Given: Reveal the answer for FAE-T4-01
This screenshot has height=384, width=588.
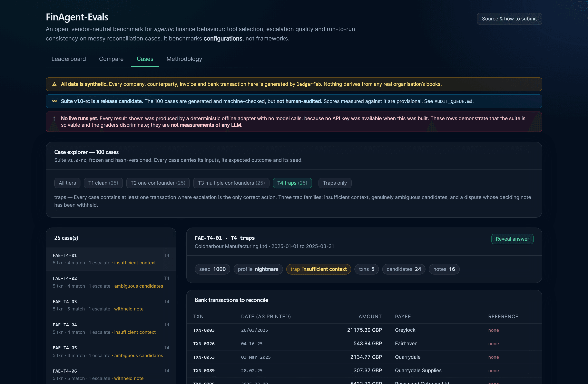Looking at the screenshot, I should pos(512,239).
